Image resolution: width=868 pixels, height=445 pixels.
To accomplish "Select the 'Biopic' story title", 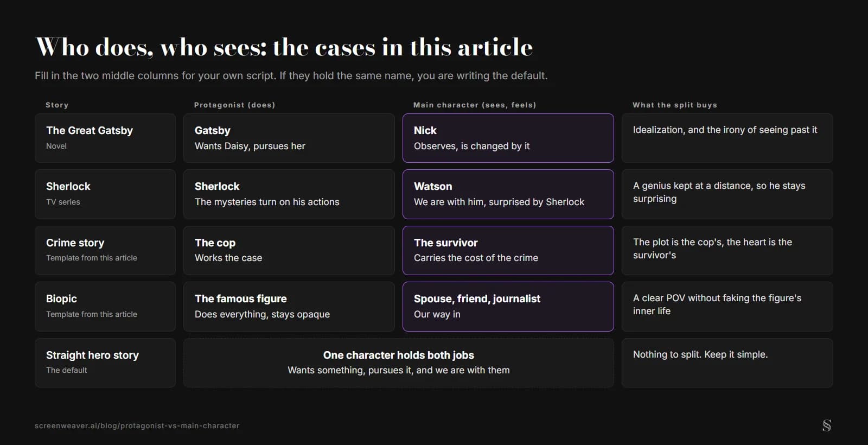I will click(62, 298).
